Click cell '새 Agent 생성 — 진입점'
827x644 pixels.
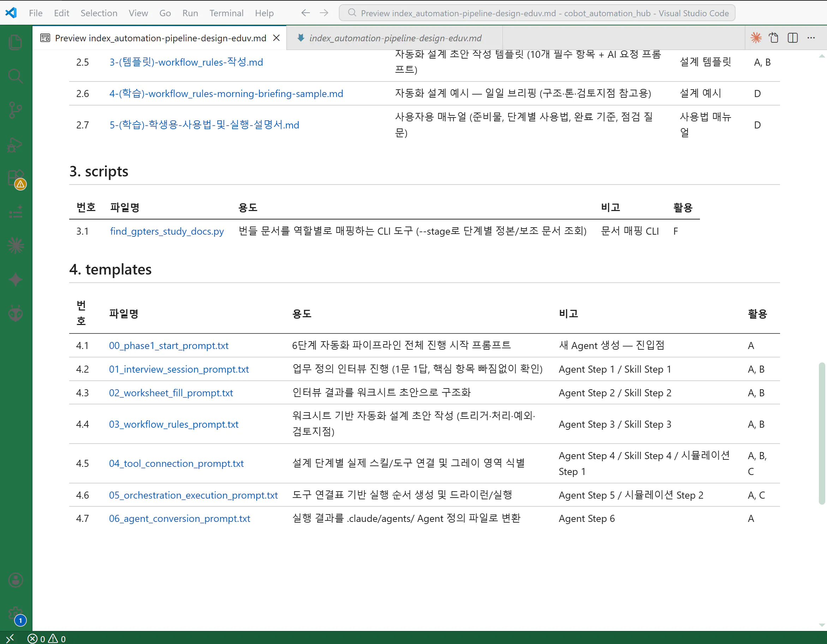(612, 346)
